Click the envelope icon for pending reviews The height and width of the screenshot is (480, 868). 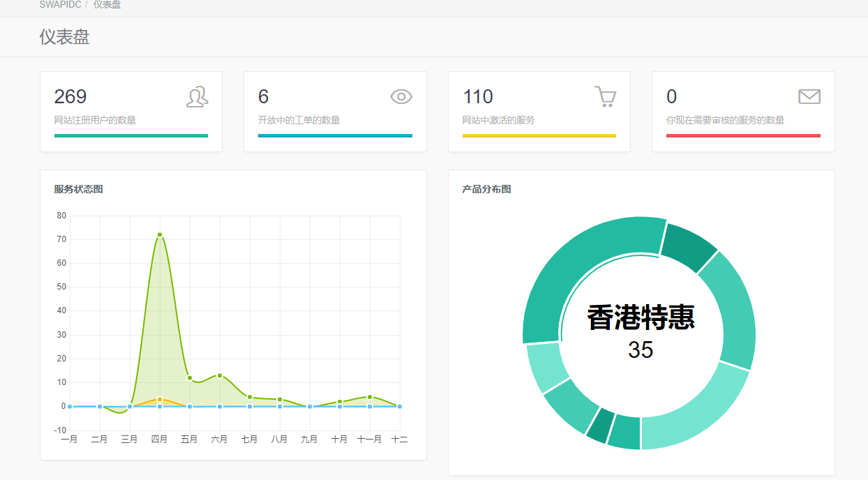pyautogui.click(x=809, y=96)
